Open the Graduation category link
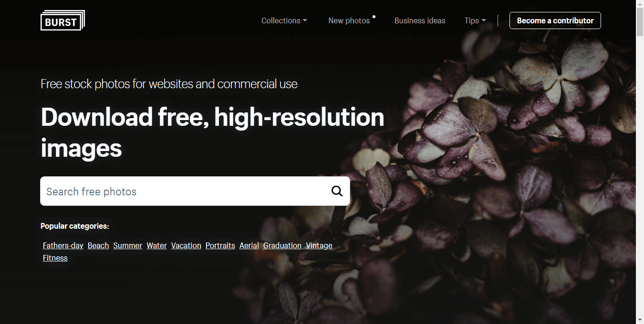Image resolution: width=644 pixels, height=324 pixels. pyautogui.click(x=282, y=245)
